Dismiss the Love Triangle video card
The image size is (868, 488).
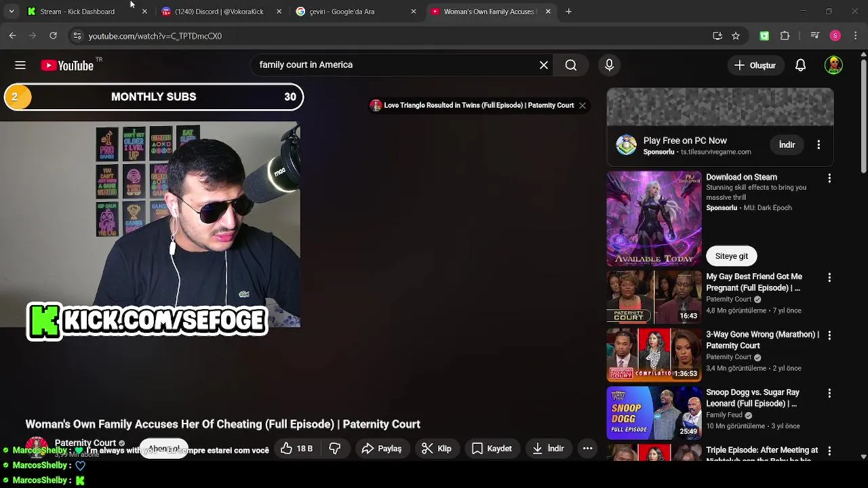[x=582, y=105]
